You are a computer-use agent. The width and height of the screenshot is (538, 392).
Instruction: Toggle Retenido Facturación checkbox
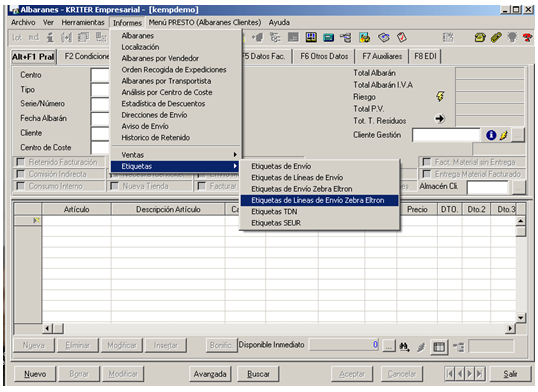click(x=21, y=162)
